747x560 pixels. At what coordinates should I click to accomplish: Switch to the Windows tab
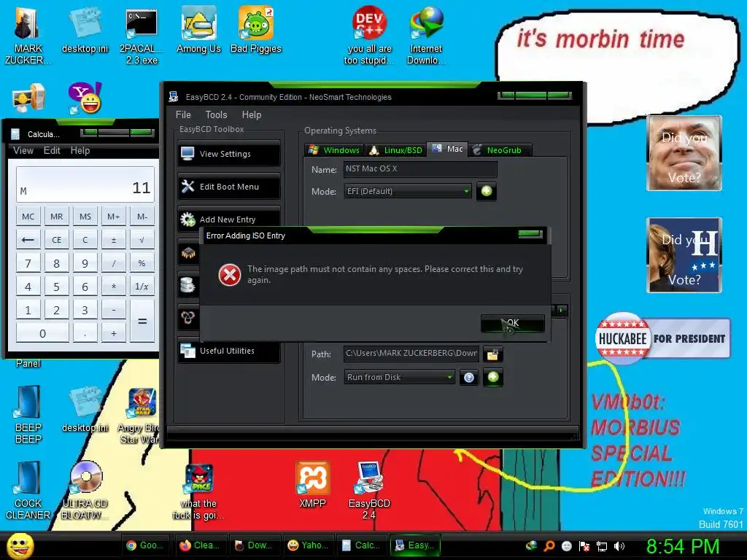334,150
